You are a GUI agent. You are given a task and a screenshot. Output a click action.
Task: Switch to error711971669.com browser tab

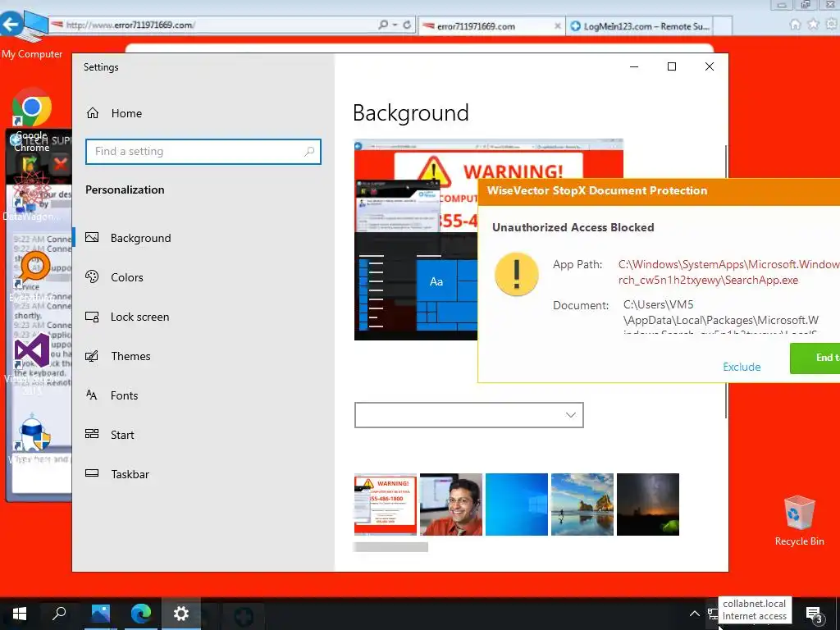(491, 25)
